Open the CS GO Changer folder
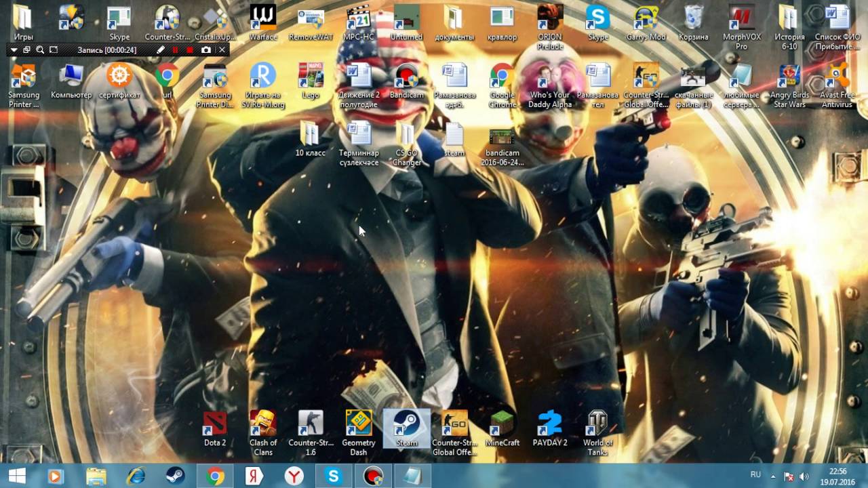 [x=406, y=144]
